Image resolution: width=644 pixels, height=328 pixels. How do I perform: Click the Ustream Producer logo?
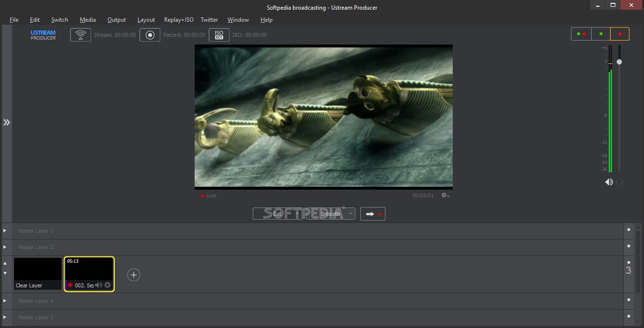click(43, 35)
